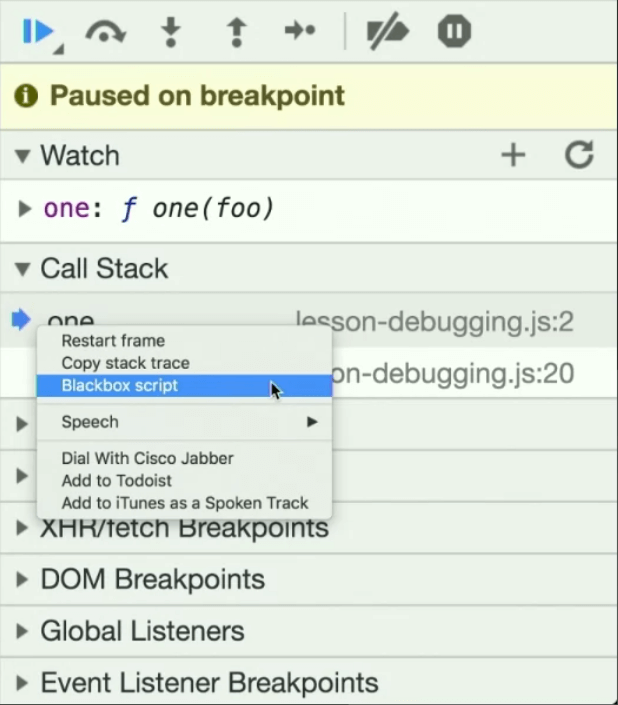This screenshot has width=618, height=705.
Task: Click Blackbox script menu option
Action: point(120,386)
